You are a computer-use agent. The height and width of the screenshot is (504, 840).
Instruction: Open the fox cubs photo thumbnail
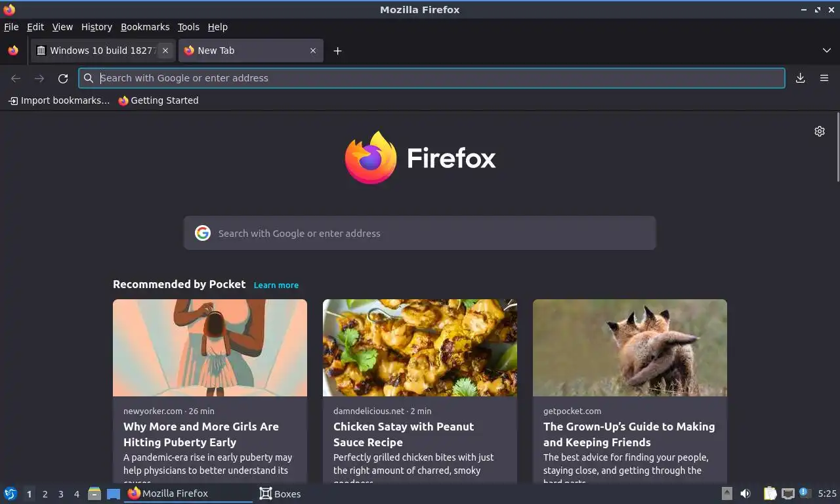630,348
